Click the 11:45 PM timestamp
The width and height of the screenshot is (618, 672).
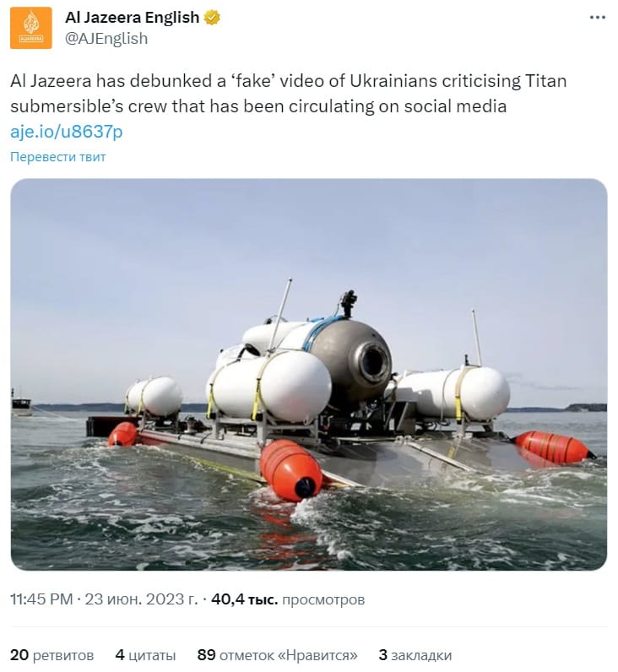click(x=41, y=599)
